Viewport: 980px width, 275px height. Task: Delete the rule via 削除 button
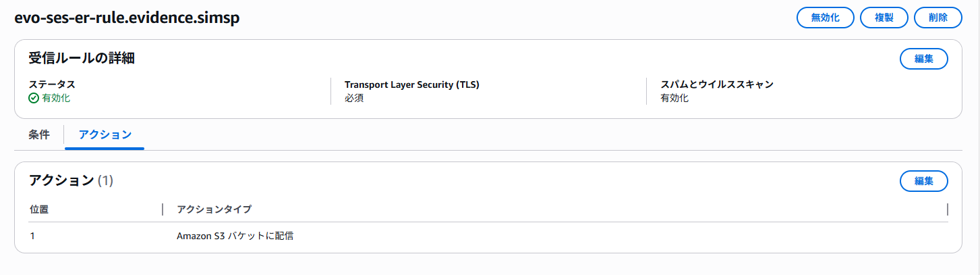click(938, 18)
